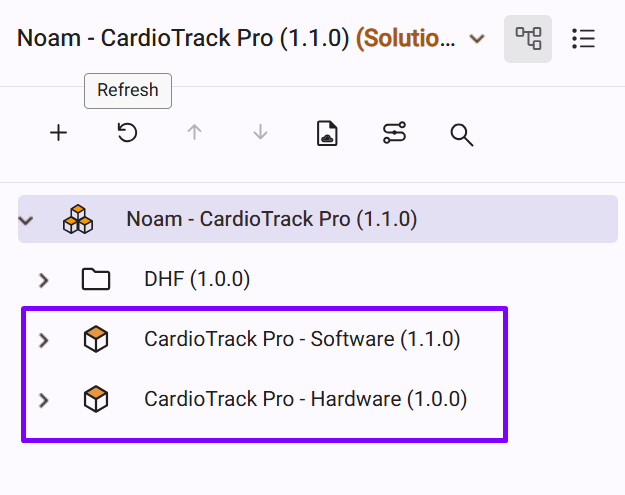Click the stacked cubes icon of root solution

pos(78,219)
